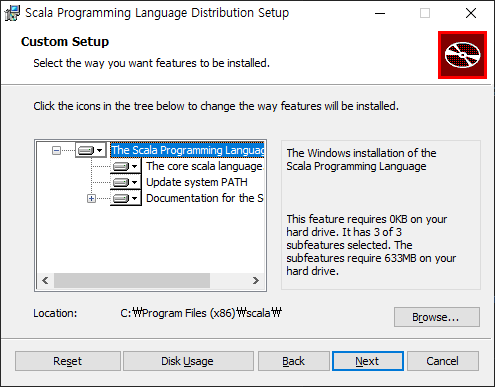Collapse the Scala Programming Language tree node
Viewport: 495px width, 387px height.
(57, 151)
